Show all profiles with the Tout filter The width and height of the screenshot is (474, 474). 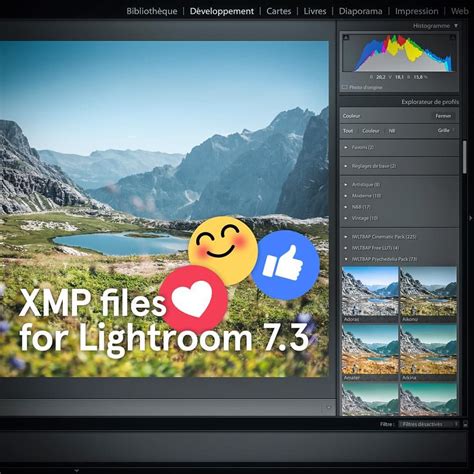[x=348, y=131]
